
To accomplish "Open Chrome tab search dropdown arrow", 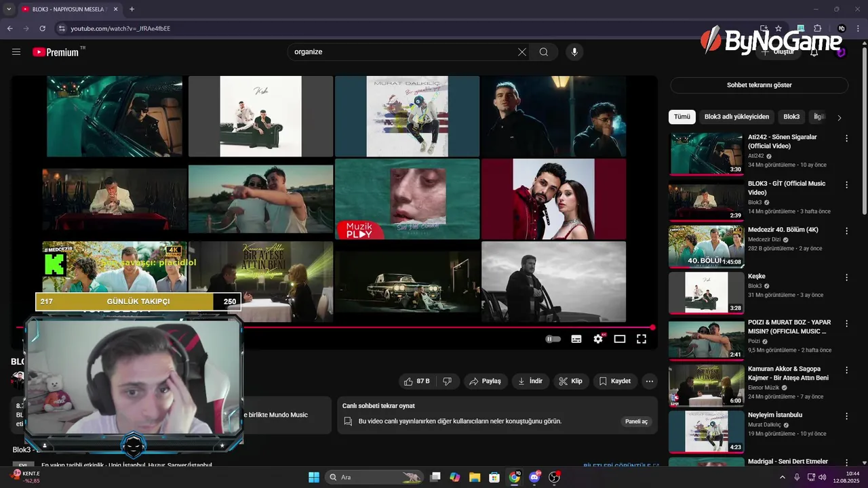I will click(x=9, y=9).
